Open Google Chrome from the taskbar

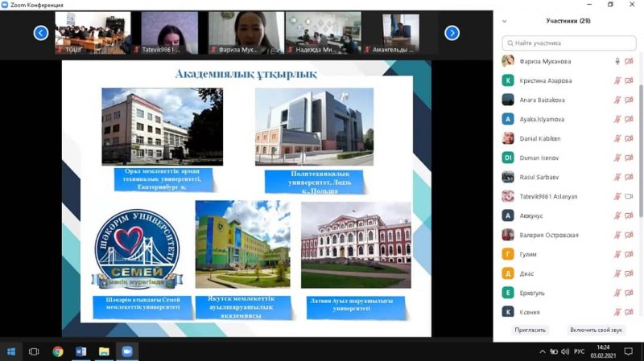(x=58, y=351)
